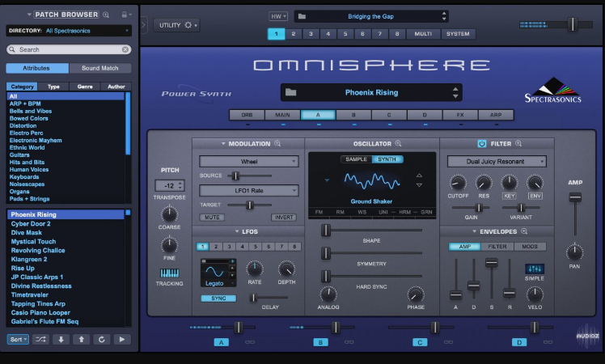Click the Simple envelope sliders icon
This screenshot has height=364, width=605.
535,269
